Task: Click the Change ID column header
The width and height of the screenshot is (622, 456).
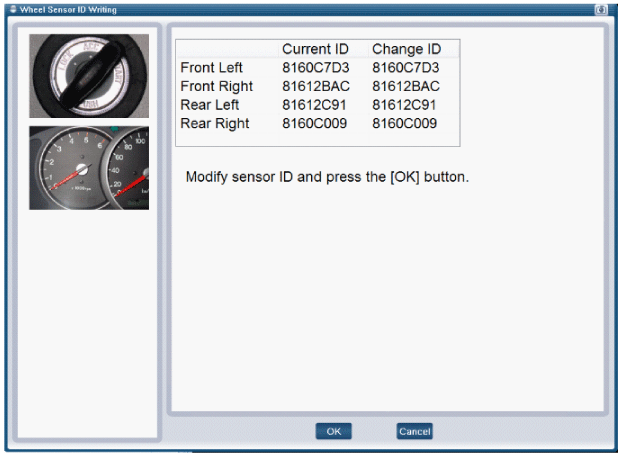Action: 407,49
